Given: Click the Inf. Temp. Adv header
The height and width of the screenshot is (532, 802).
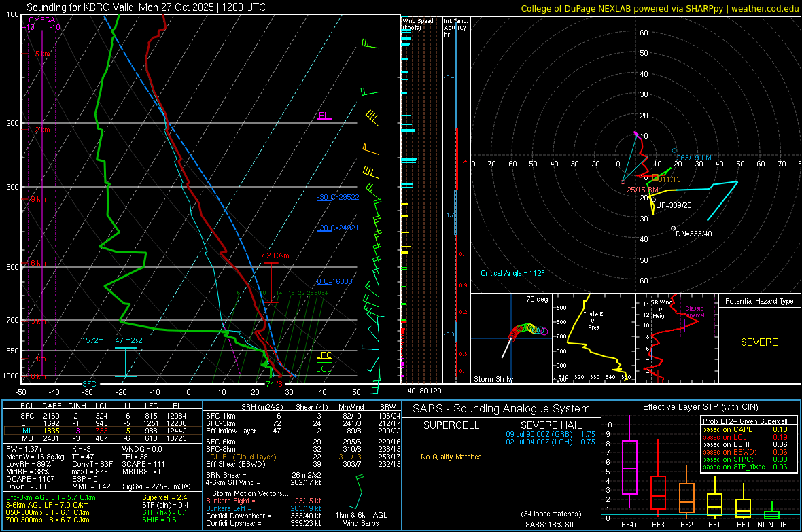Looking at the screenshot, I should [x=455, y=28].
